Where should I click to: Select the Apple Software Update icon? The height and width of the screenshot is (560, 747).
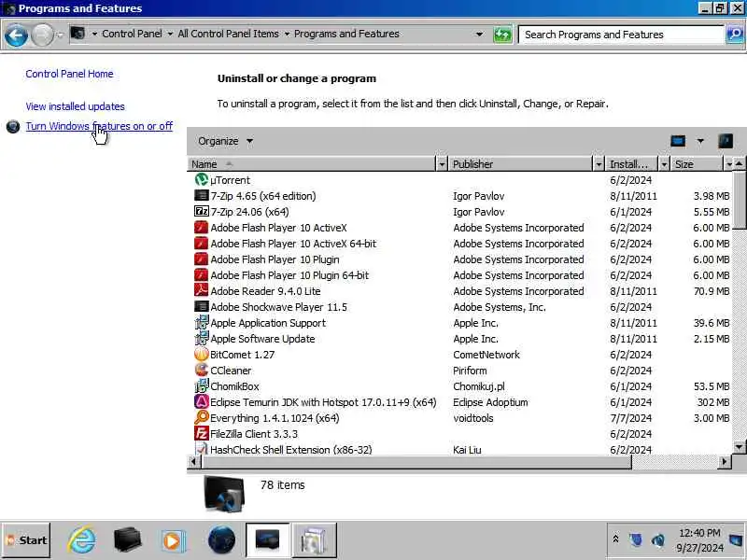coord(202,338)
